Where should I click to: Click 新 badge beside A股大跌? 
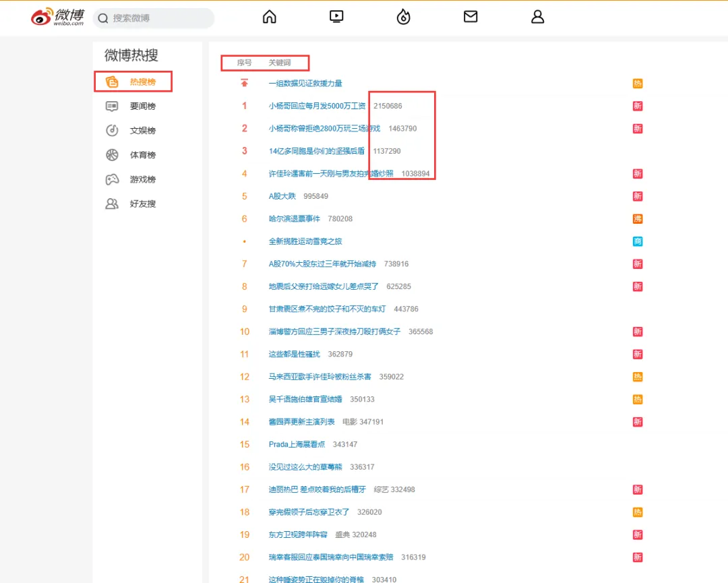(x=638, y=196)
